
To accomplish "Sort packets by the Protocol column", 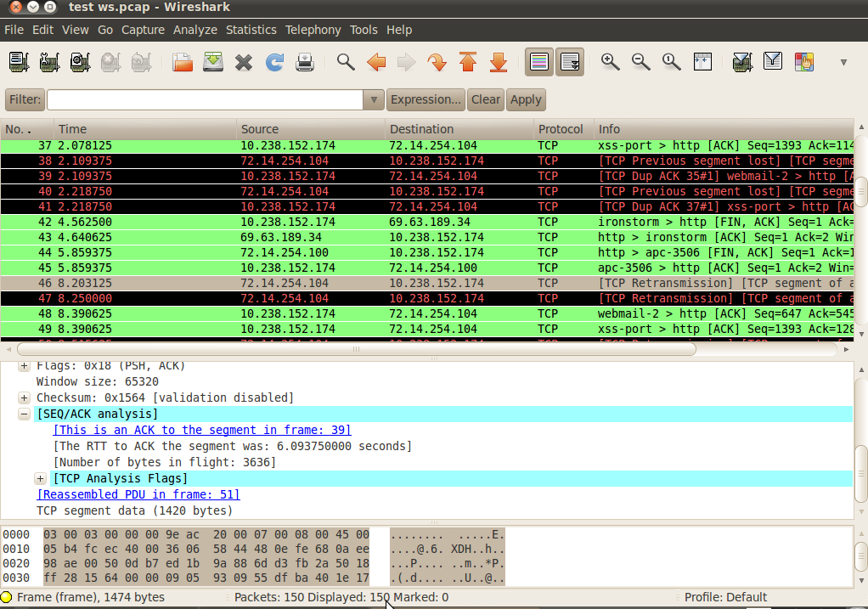I will tap(563, 129).
